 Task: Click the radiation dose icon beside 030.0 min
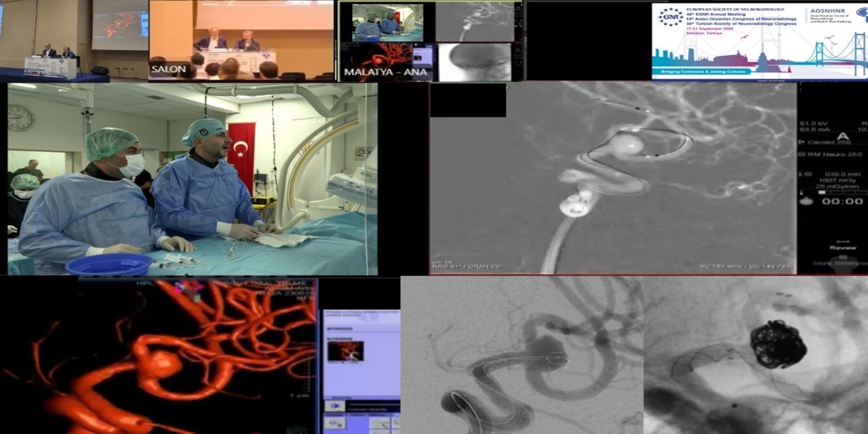pos(806,174)
